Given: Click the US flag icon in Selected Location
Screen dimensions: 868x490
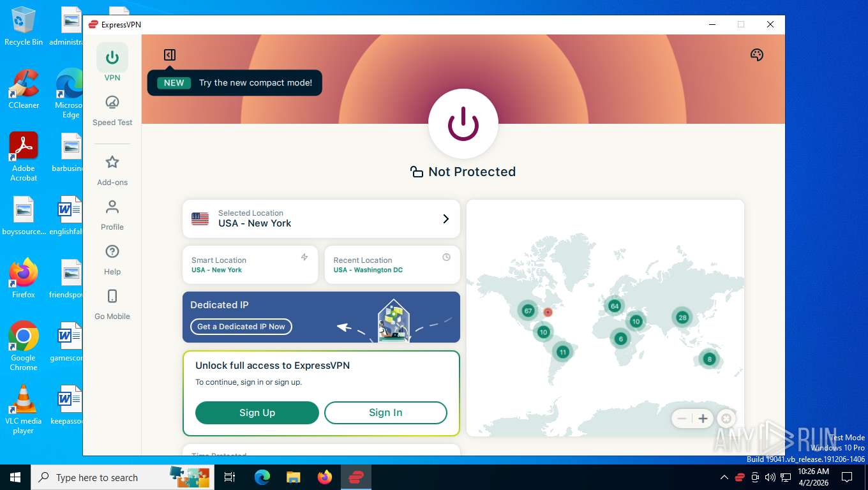Looking at the screenshot, I should click(x=200, y=219).
